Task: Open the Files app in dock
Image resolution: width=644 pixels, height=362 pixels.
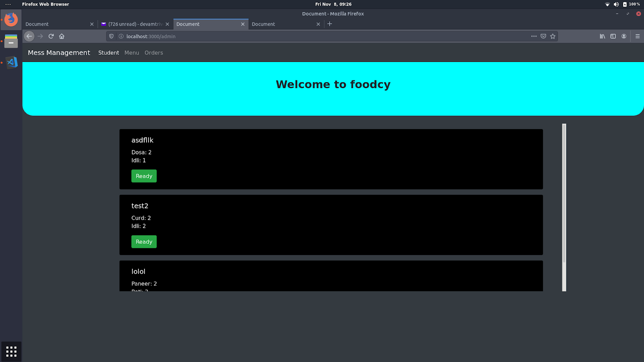Action: (x=11, y=41)
